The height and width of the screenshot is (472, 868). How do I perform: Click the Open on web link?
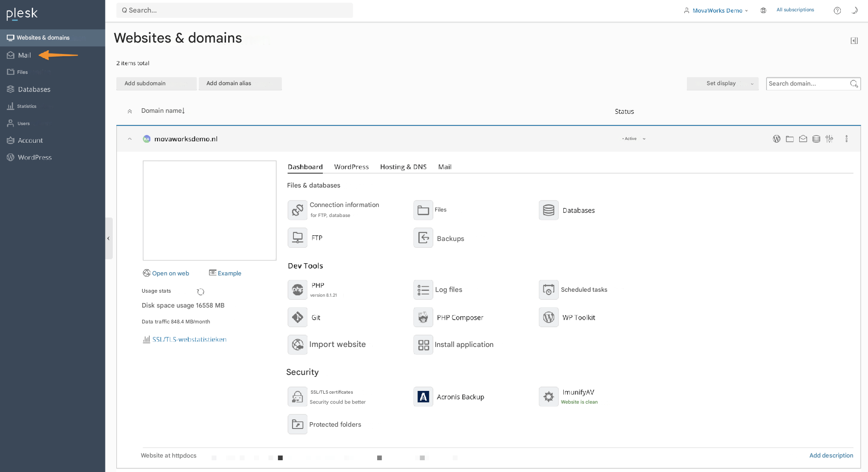tap(166, 273)
